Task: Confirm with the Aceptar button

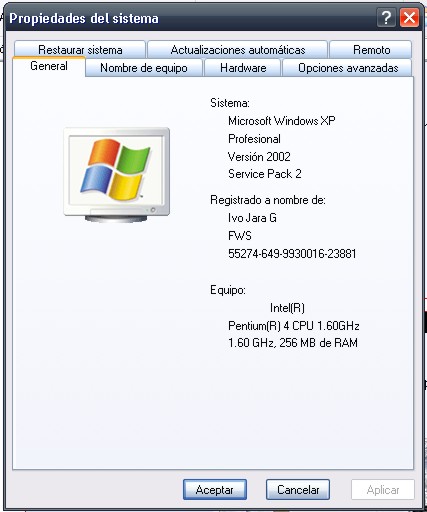Action: tap(215, 490)
